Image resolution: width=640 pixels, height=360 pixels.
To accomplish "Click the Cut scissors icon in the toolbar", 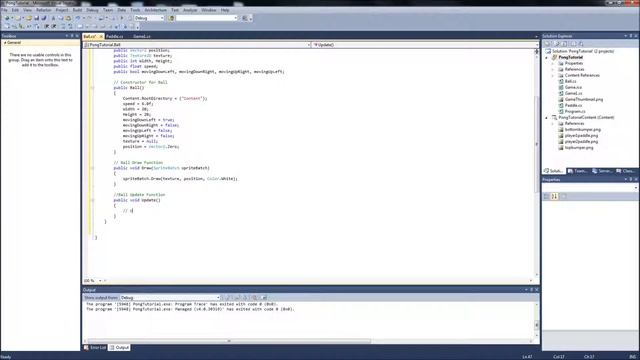I will tap(53, 18).
